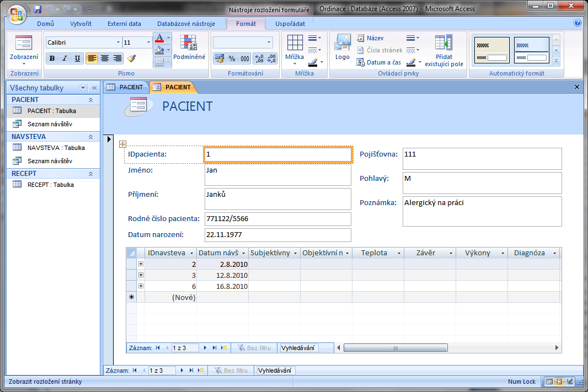
Task: Collapse the RECEPT group
Action: [x=91, y=174]
